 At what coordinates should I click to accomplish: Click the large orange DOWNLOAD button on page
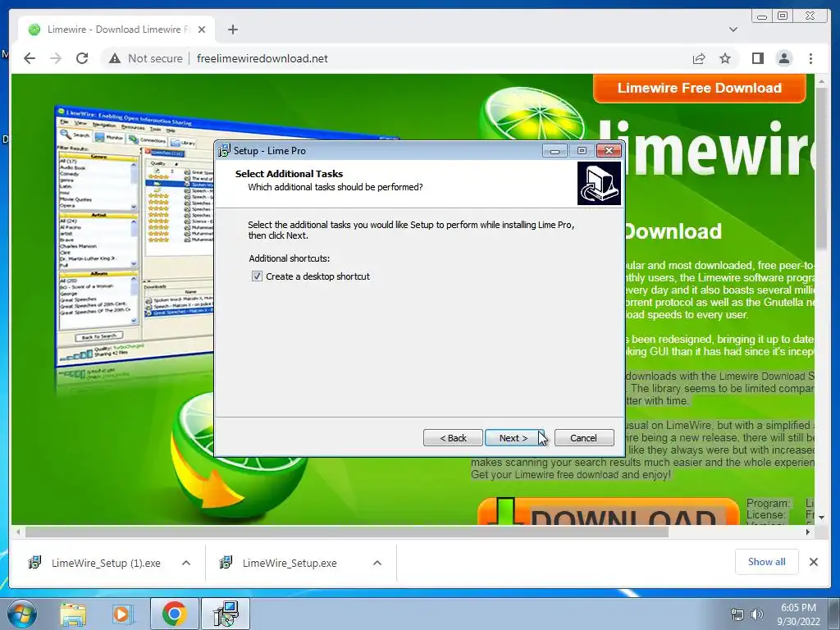click(608, 512)
